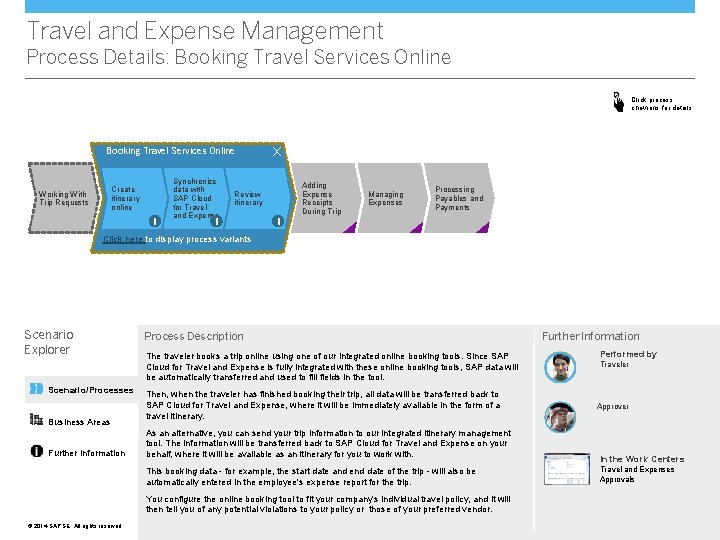The width and height of the screenshot is (720, 540).
Task: Open info icon for Create itinerary online
Action: (155, 221)
